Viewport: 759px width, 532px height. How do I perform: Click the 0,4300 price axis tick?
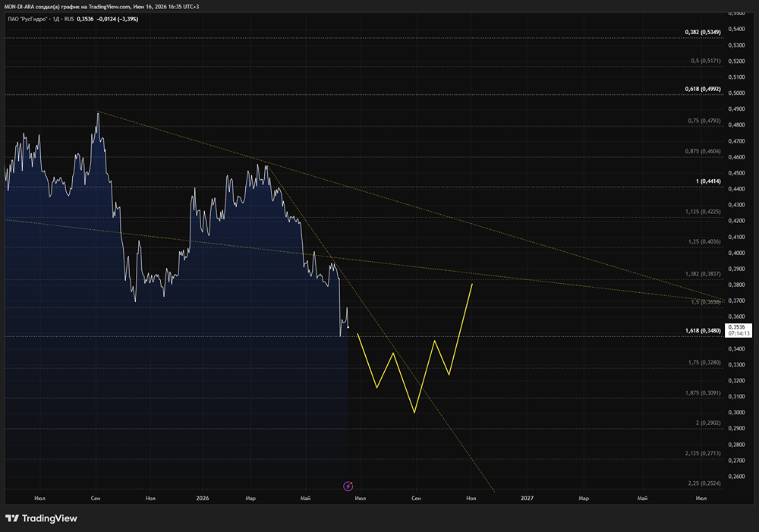[736, 205]
